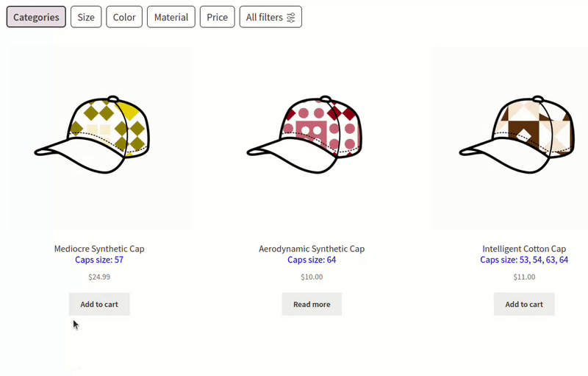Add Intelligent Cotton Cap to cart
The width and height of the screenshot is (588, 376).
coord(524,305)
